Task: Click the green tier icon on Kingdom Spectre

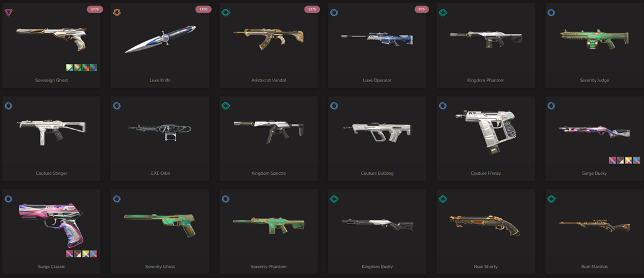Action: click(x=226, y=106)
